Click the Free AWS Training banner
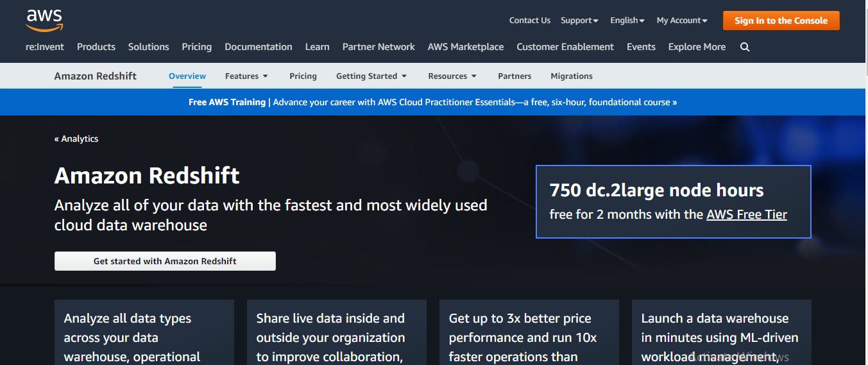Screen dimensions: 868x365 point(433,102)
